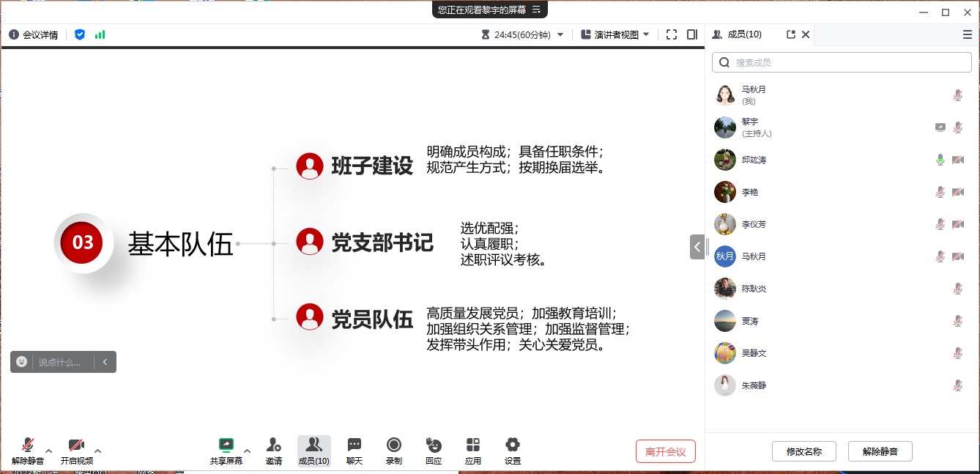Screen dimensions: 980x474
Task: Pop out the members panel
Action: point(790,34)
